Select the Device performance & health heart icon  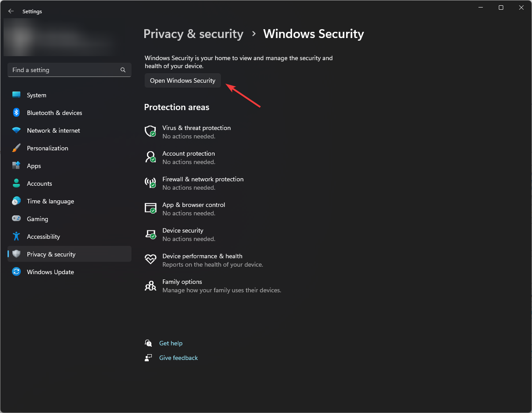pos(150,260)
